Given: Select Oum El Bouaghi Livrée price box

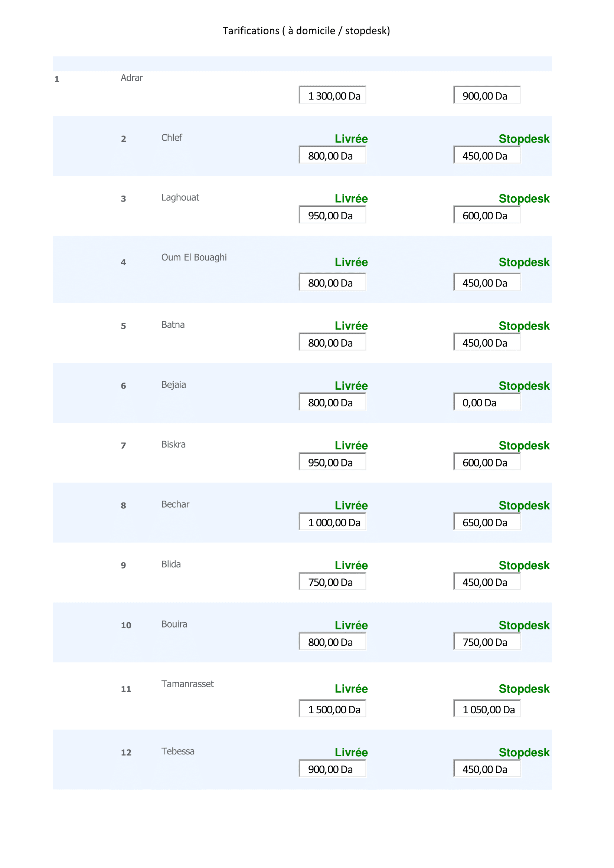Looking at the screenshot, I should point(332,282).
